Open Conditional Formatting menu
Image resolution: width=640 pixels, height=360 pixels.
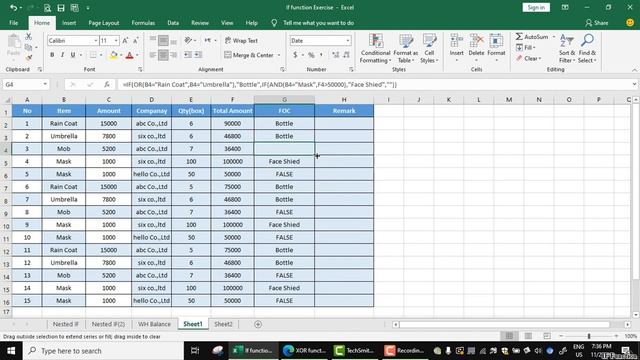[376, 48]
